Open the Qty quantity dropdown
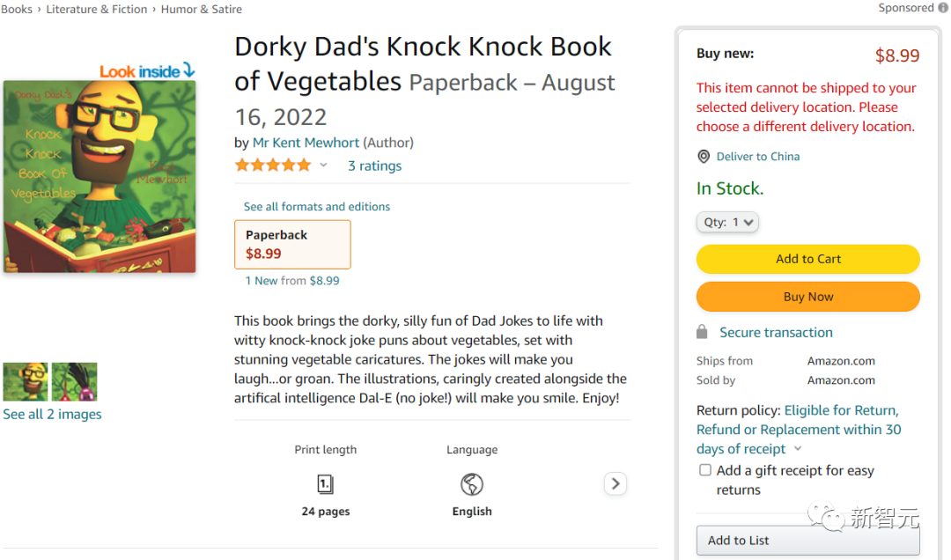This screenshot has width=951, height=560. click(727, 223)
